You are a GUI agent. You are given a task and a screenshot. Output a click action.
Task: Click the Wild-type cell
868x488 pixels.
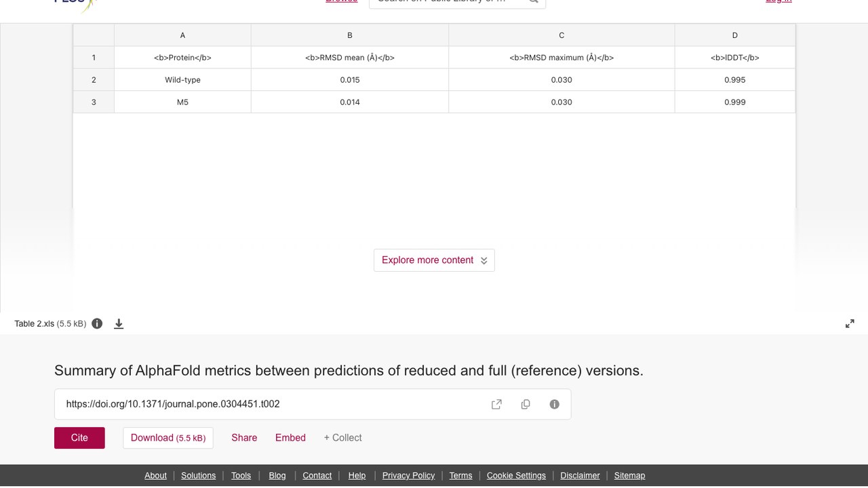(x=182, y=80)
